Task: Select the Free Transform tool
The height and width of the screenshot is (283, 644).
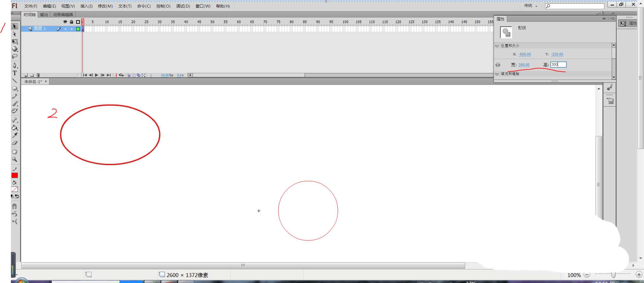Action: click(x=15, y=42)
